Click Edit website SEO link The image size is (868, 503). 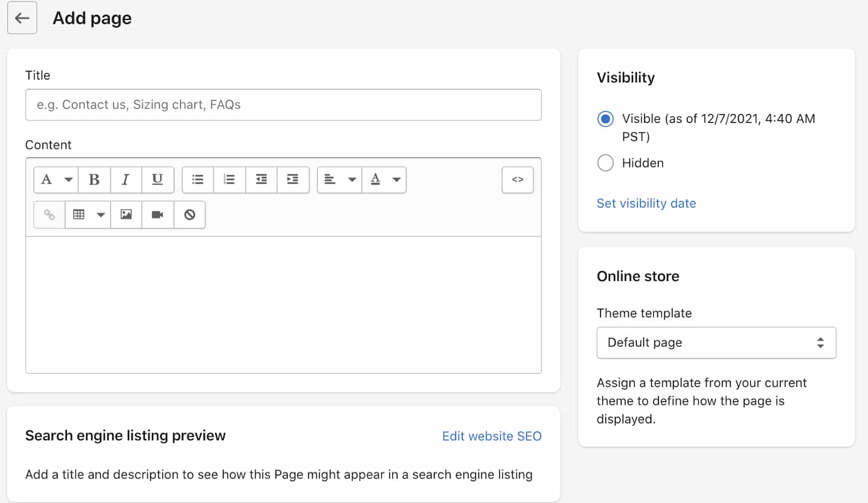492,436
